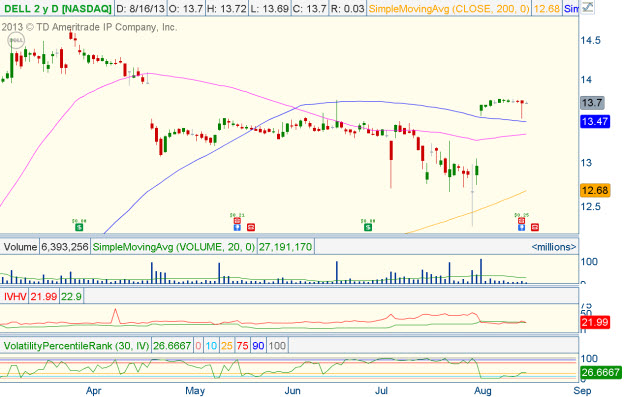
Task: Click the green 26.6667 value bubble
Action: (x=601, y=373)
